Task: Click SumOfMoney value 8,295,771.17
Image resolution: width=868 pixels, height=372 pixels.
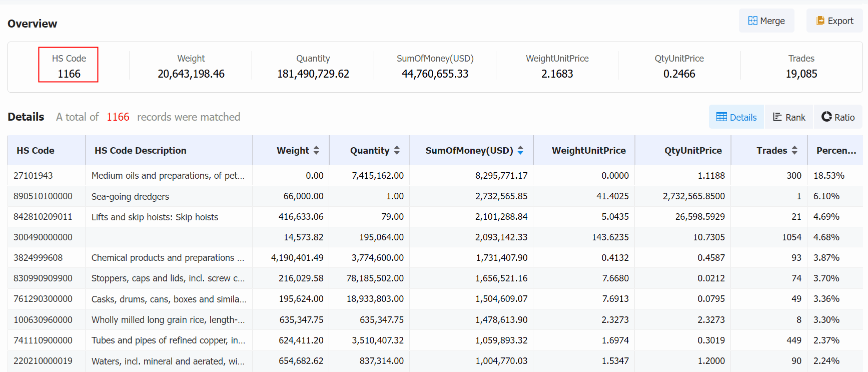Action: (501, 176)
